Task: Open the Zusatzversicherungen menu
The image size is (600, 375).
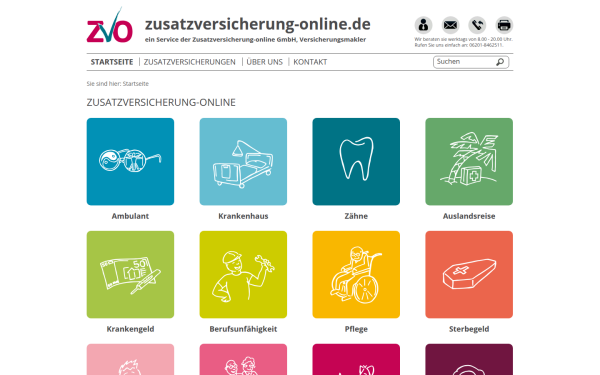Action: pyautogui.click(x=189, y=62)
